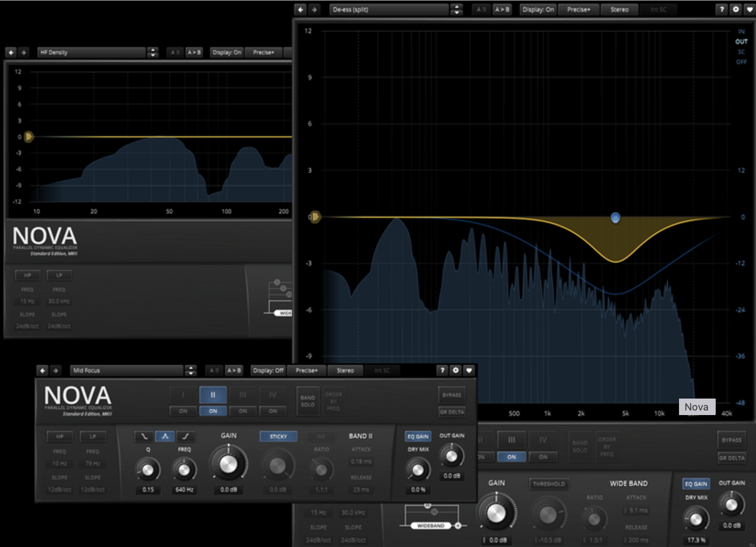Select the WIDEBAND routing label in De-ess window
Screen dimensions: 756x547
pyautogui.click(x=431, y=525)
